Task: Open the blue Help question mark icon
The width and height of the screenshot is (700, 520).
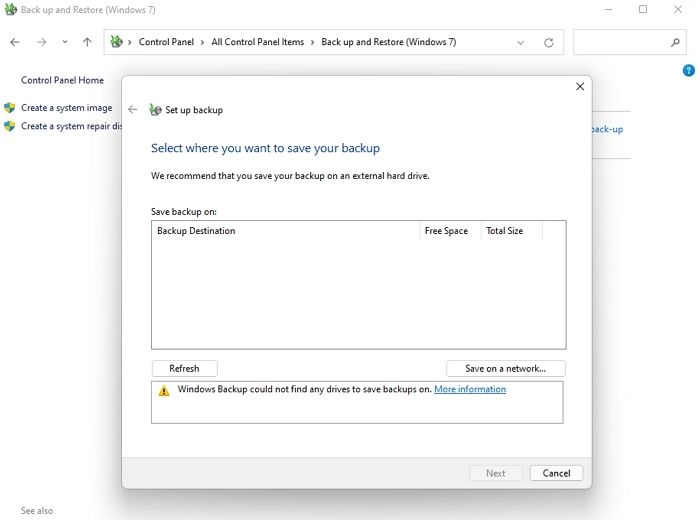Action: [x=688, y=70]
